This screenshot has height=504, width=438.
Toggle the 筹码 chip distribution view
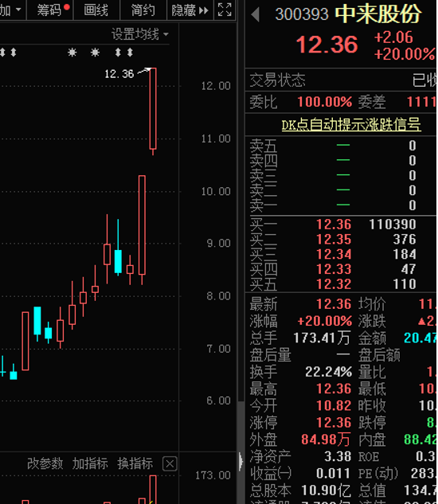click(50, 10)
